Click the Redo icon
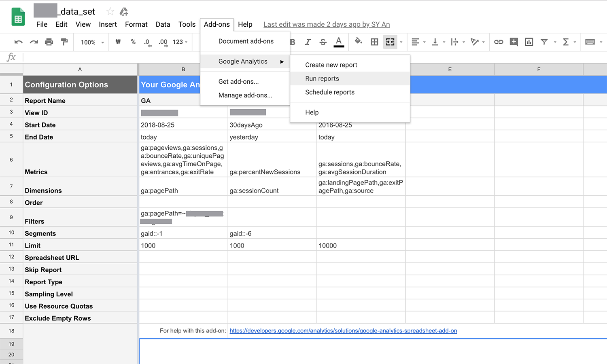The width and height of the screenshot is (607, 364). (x=34, y=42)
